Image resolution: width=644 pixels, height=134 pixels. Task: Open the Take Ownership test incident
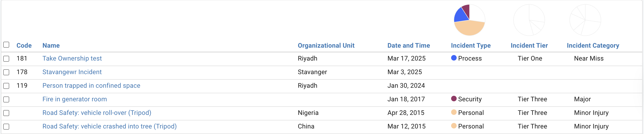tap(72, 58)
